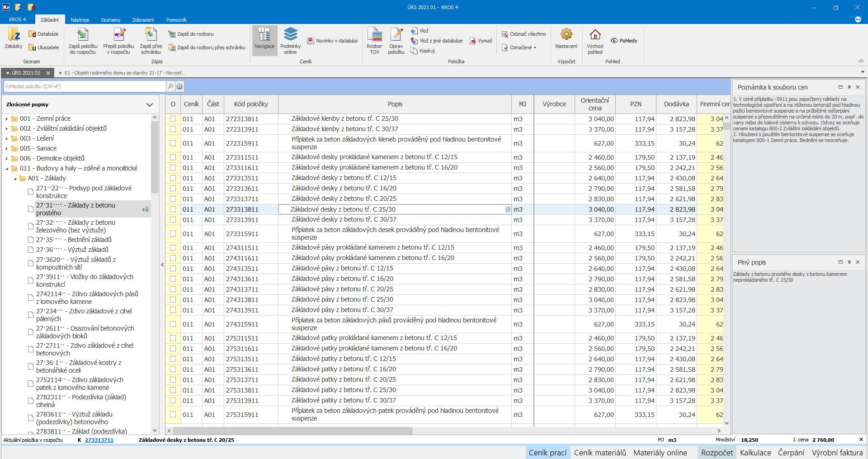Switch to the Nástroje ribbon tab
868x459 pixels.
tap(80, 20)
